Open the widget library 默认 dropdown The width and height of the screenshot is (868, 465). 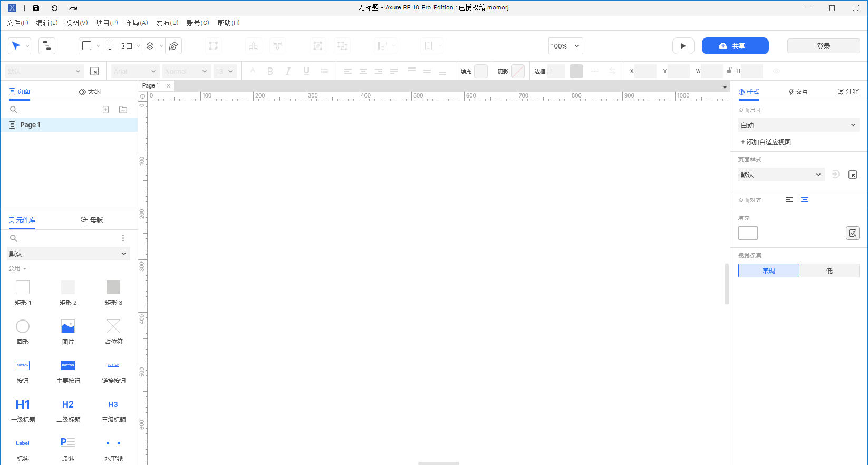68,254
